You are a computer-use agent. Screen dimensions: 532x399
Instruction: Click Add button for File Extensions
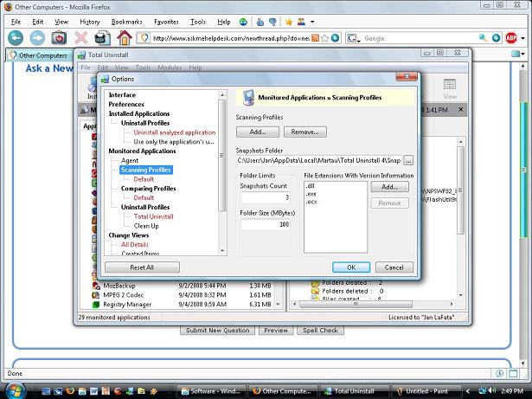point(389,187)
